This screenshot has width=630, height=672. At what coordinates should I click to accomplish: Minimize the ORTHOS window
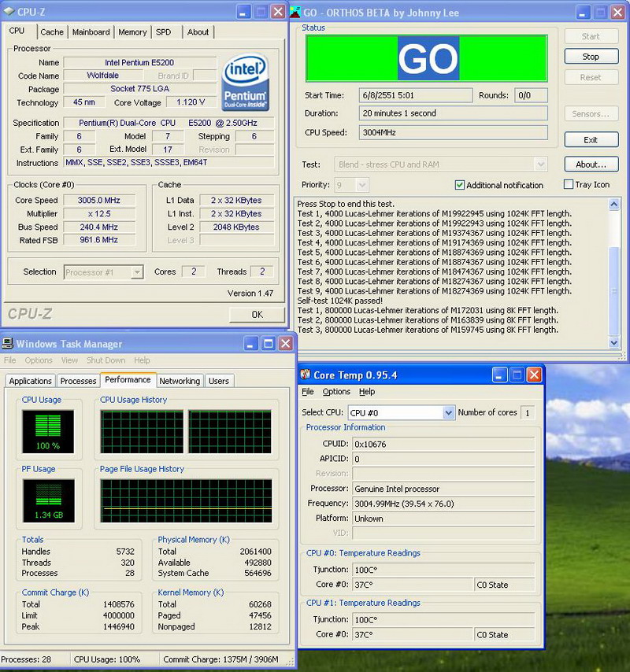click(583, 13)
